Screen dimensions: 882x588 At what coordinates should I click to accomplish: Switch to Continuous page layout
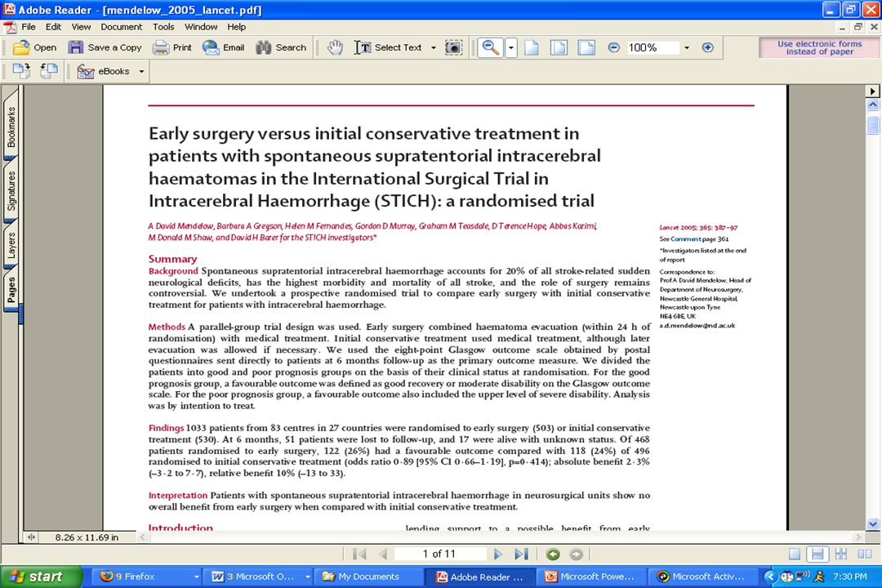click(817, 555)
